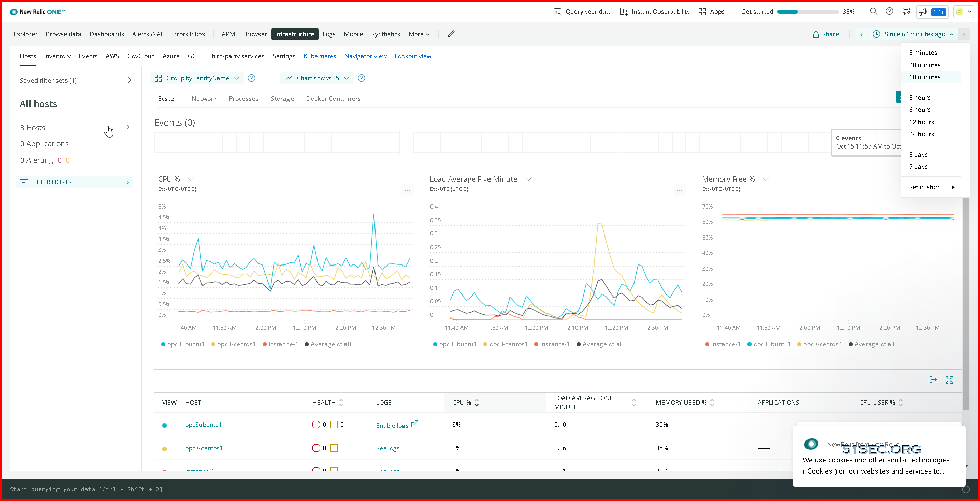Open the Inventory tab
Viewport: 980px width, 501px height.
[x=57, y=56]
